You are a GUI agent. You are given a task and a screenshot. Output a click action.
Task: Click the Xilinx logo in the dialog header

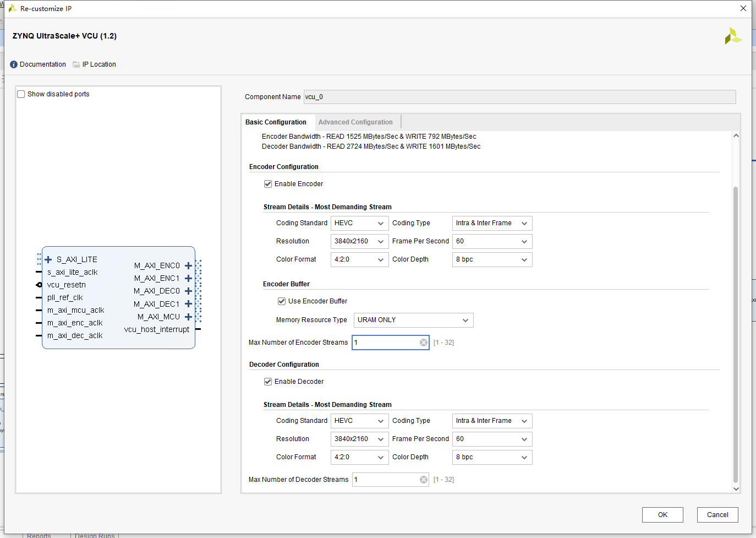(733, 36)
